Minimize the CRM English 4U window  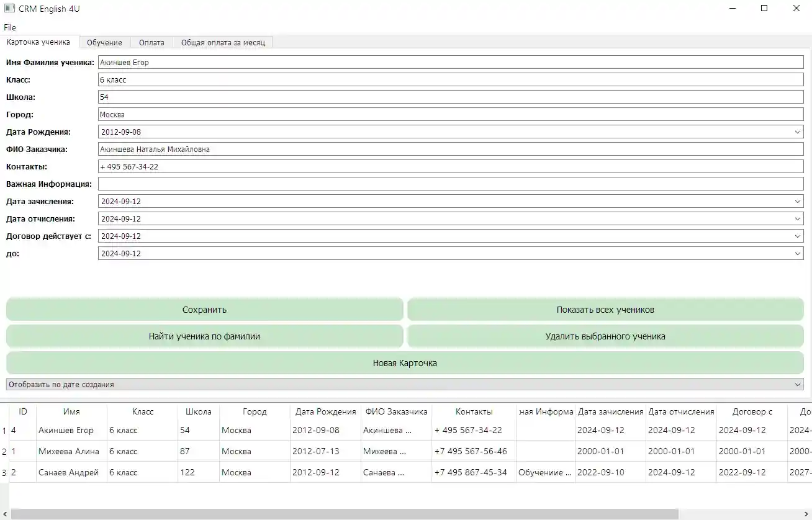tap(733, 9)
